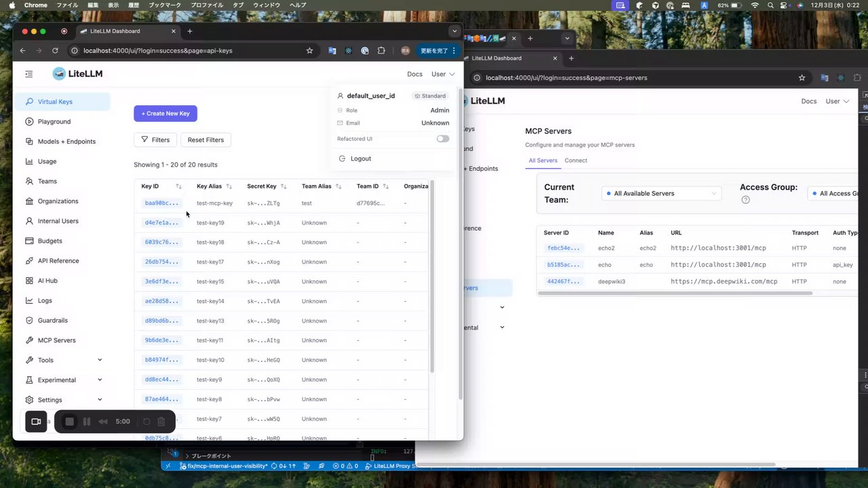Click the Google Translate extension icon
868x488 pixels.
tap(332, 50)
